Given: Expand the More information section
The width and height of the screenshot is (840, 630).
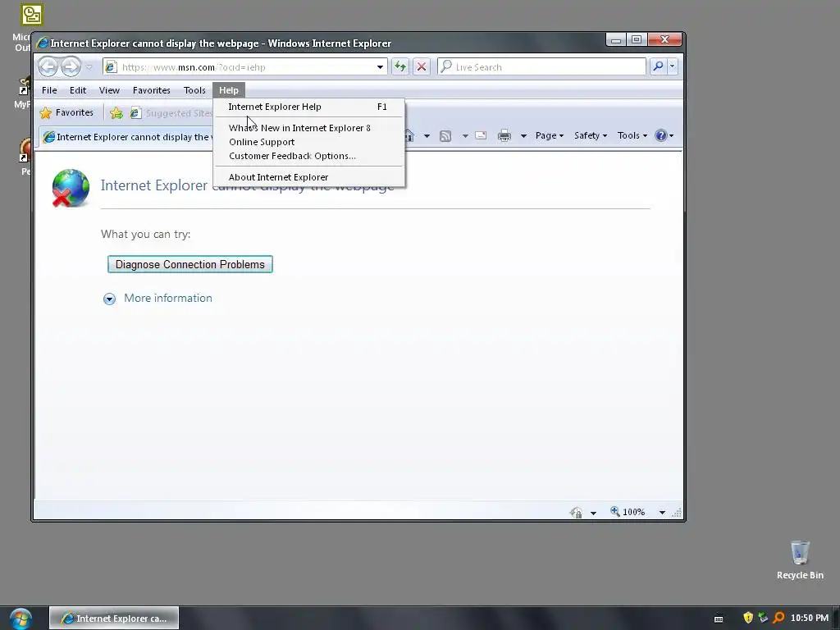Looking at the screenshot, I should (x=109, y=299).
